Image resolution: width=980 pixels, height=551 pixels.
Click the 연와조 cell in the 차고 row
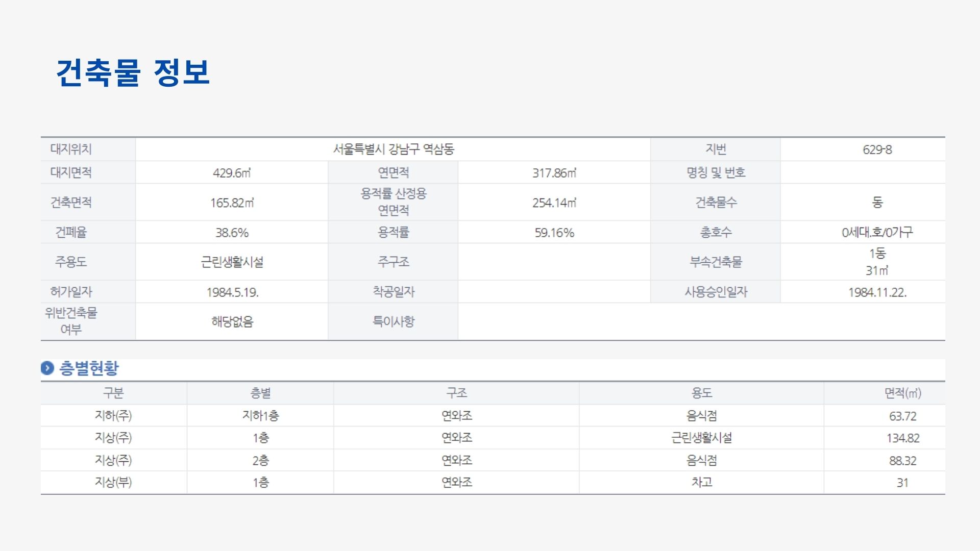click(x=456, y=482)
